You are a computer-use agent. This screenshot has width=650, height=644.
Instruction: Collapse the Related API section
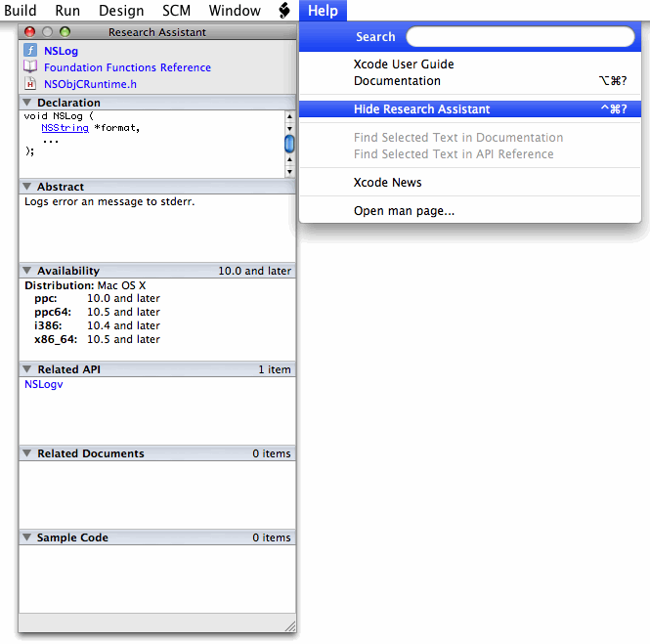[x=27, y=368]
